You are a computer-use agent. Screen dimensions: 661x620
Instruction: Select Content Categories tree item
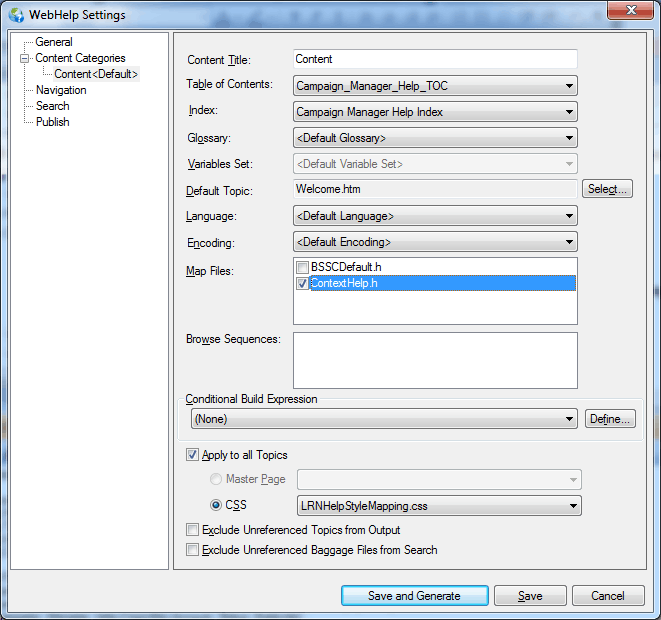pyautogui.click(x=80, y=58)
